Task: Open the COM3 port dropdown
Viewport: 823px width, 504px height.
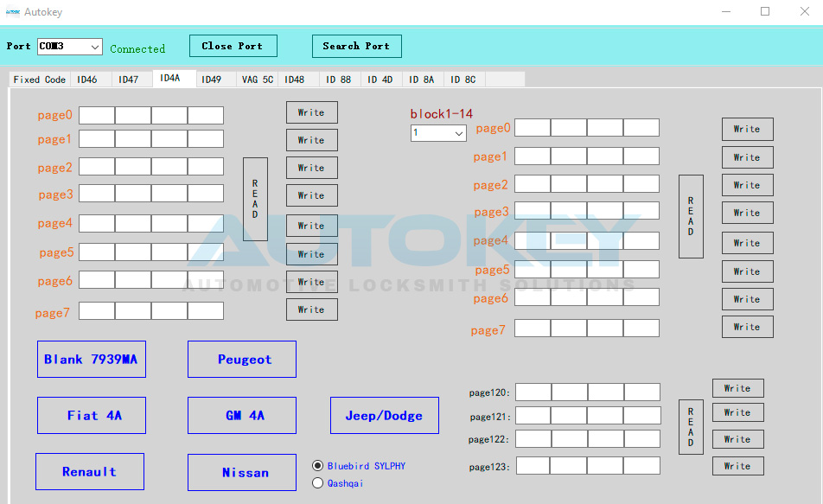Action: (x=70, y=47)
